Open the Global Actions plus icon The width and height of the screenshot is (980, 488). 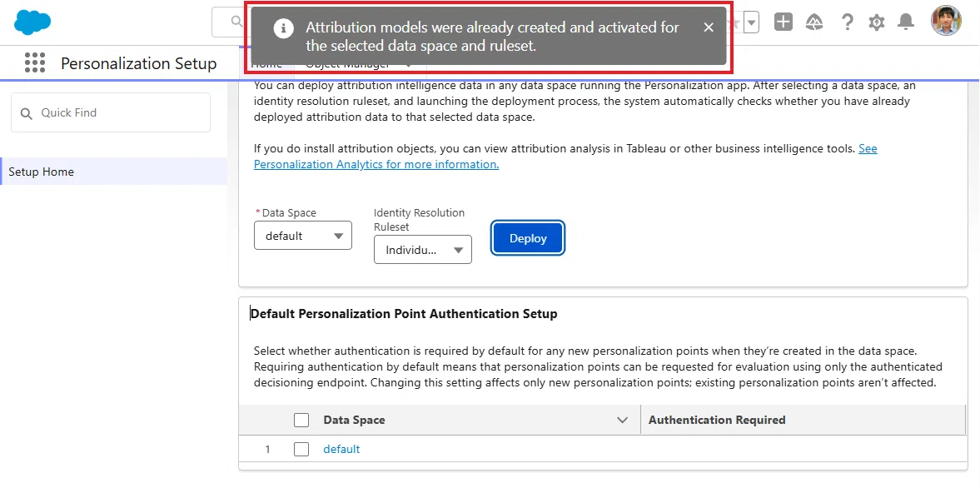point(784,22)
